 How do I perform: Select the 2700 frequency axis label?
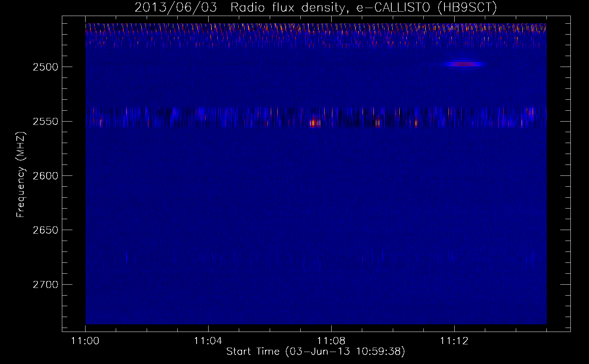45,285
